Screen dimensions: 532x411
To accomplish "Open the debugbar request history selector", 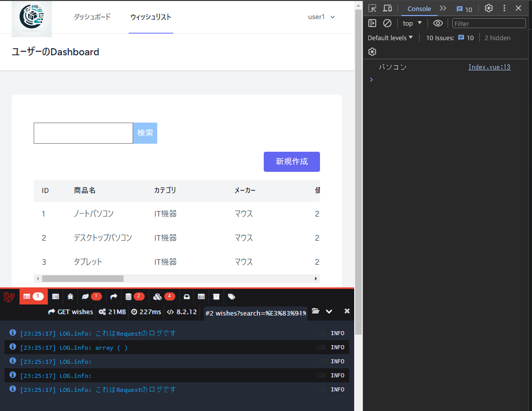I will pos(256,313).
